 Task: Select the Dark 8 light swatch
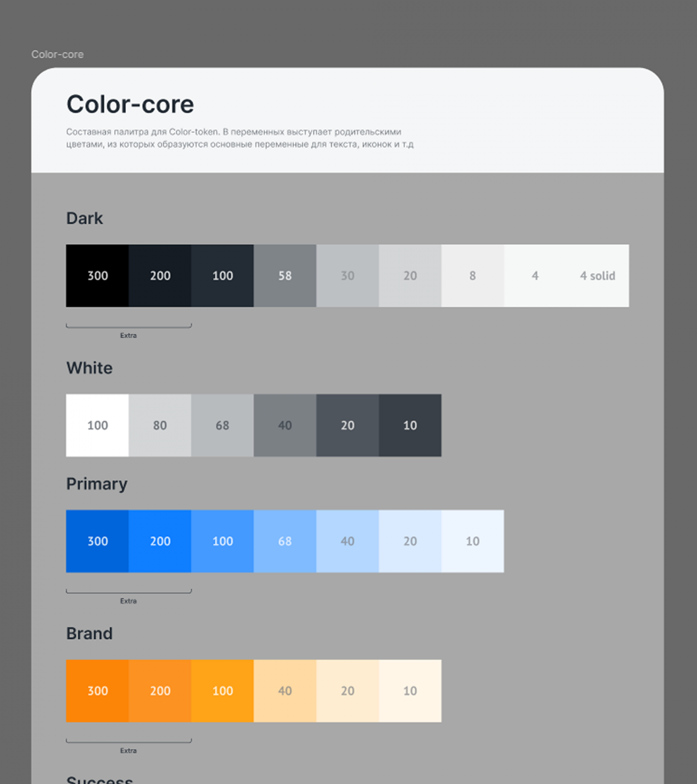473,276
